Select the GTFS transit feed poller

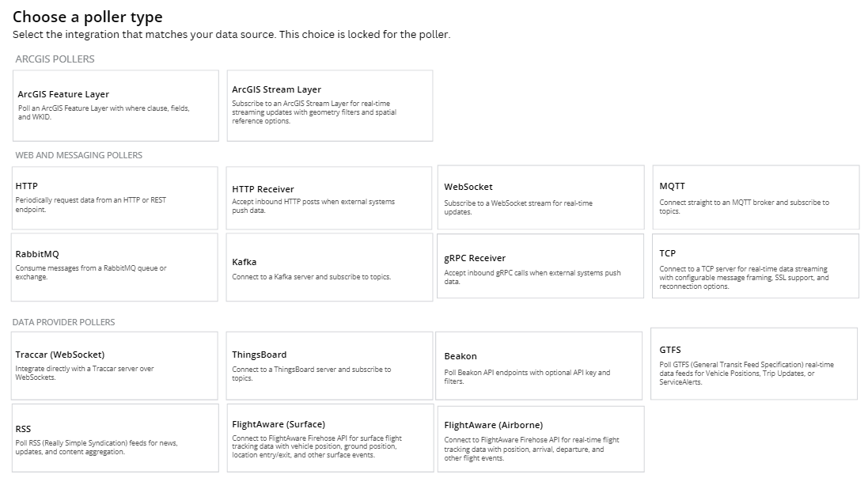click(x=754, y=365)
